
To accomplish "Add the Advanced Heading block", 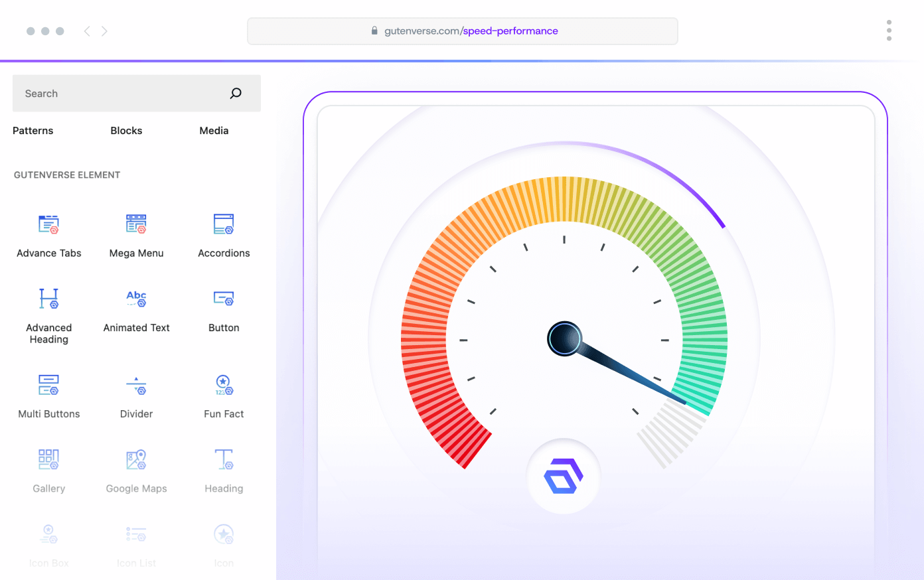I will (x=48, y=299).
